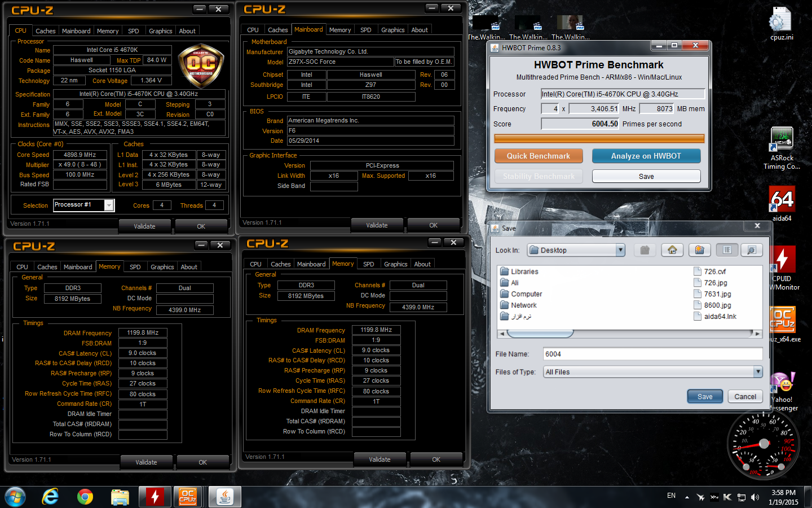
Task: Click the orange benchmark progress bar
Action: (x=599, y=139)
